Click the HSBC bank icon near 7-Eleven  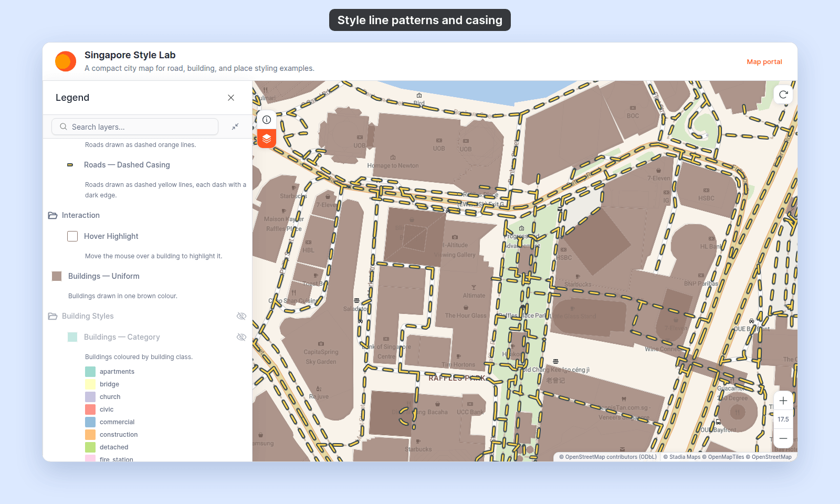point(706,191)
